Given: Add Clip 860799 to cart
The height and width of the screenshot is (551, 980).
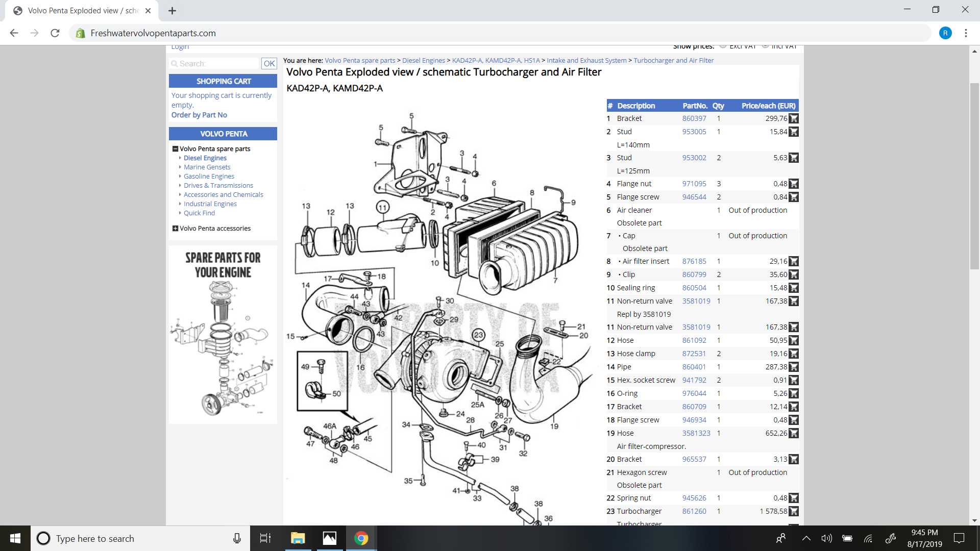Looking at the screenshot, I should (x=794, y=274).
